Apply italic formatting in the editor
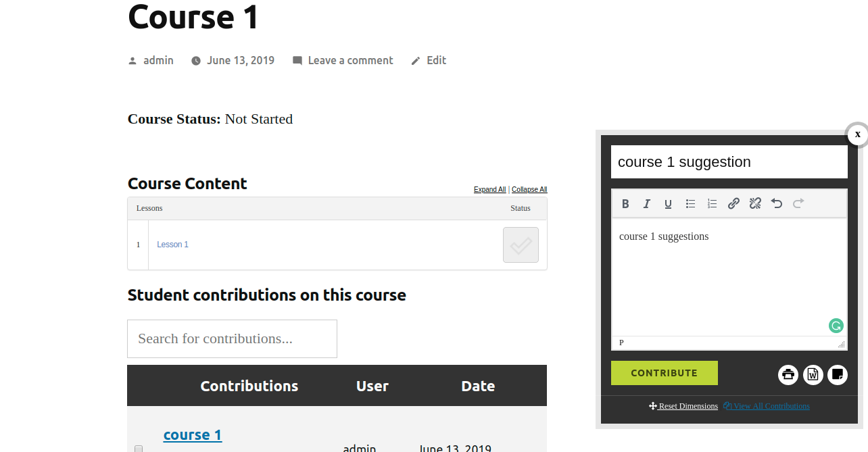 (x=647, y=203)
